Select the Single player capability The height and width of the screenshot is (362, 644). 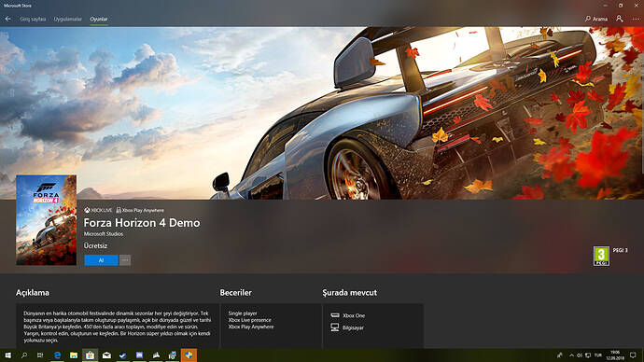coord(243,313)
